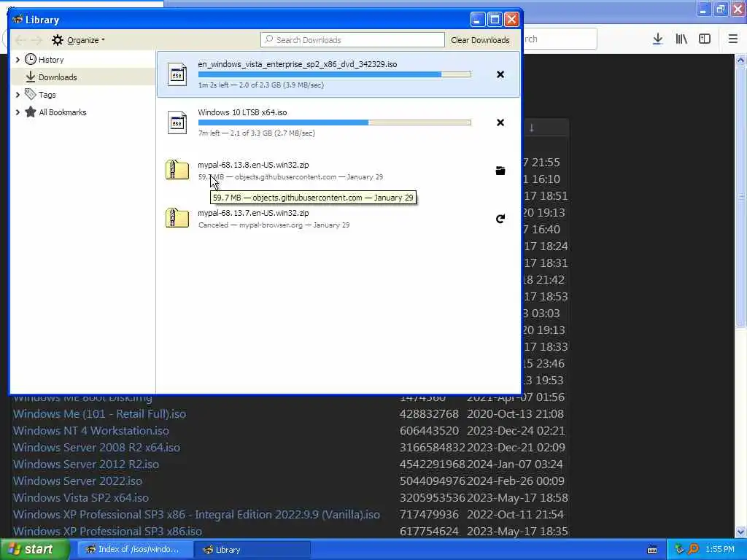Select mypal-68.13.7.en-US.win32.zip filename

point(253,213)
